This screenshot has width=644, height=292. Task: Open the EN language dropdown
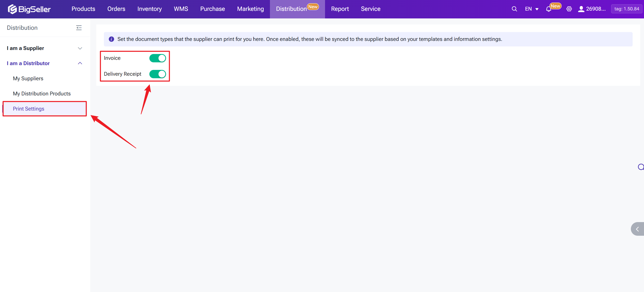tap(532, 9)
